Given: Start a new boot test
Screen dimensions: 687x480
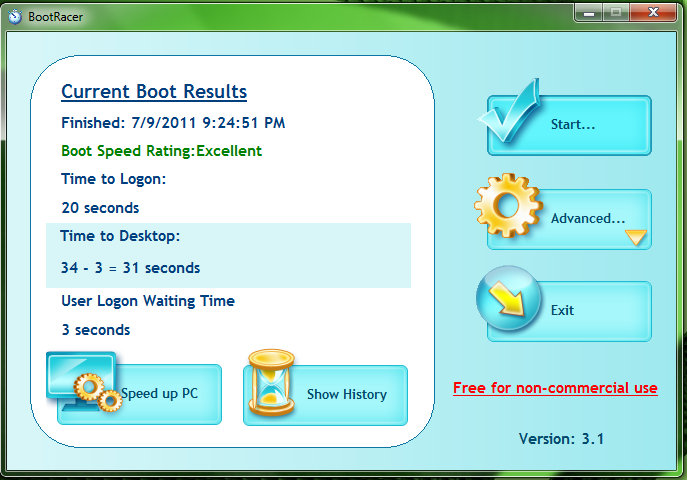Looking at the screenshot, I should coord(569,125).
